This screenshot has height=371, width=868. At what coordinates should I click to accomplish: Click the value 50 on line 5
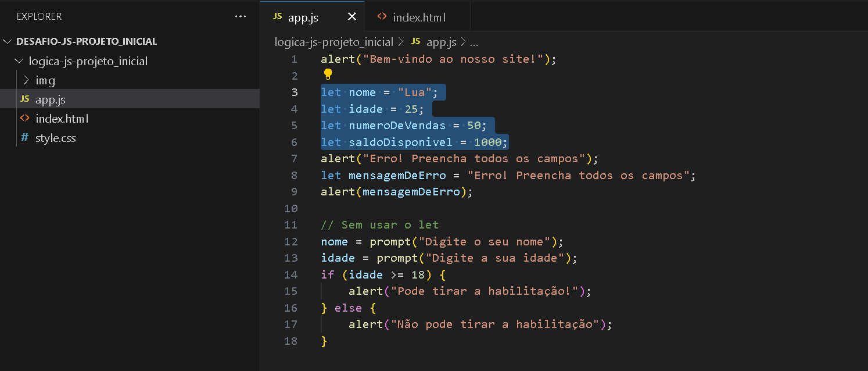point(474,126)
